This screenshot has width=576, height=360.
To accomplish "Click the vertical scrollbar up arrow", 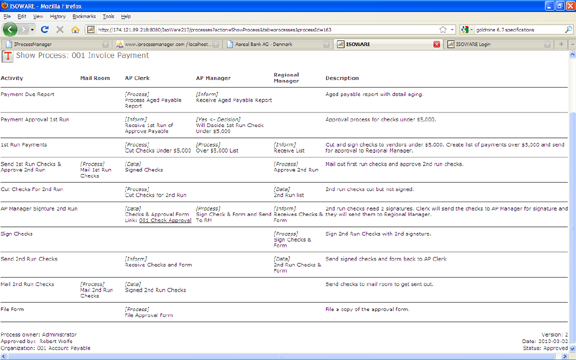I will [x=572, y=55].
